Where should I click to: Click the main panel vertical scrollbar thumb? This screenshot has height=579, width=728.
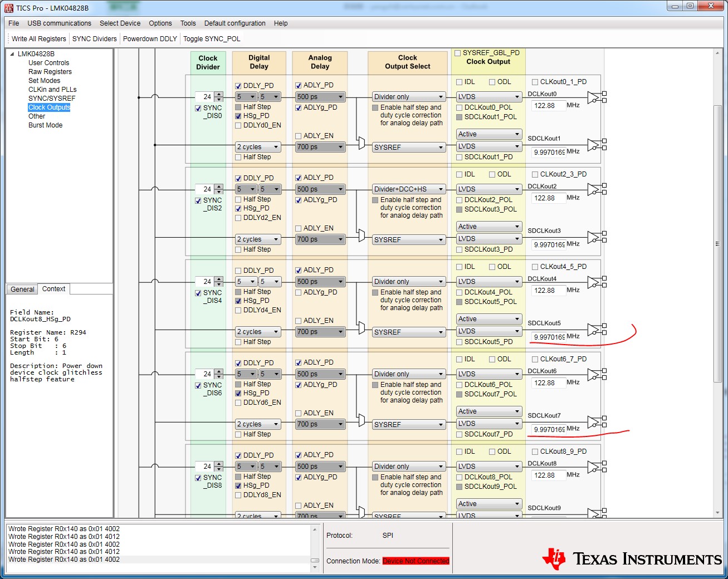[717, 244]
